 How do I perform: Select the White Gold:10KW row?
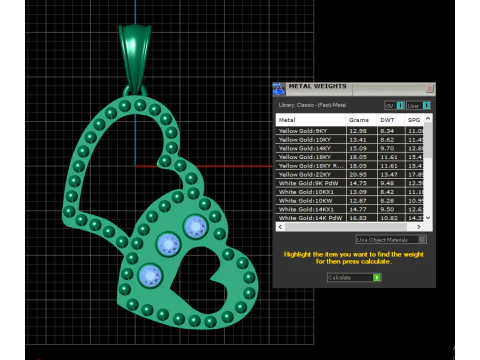coord(350,200)
